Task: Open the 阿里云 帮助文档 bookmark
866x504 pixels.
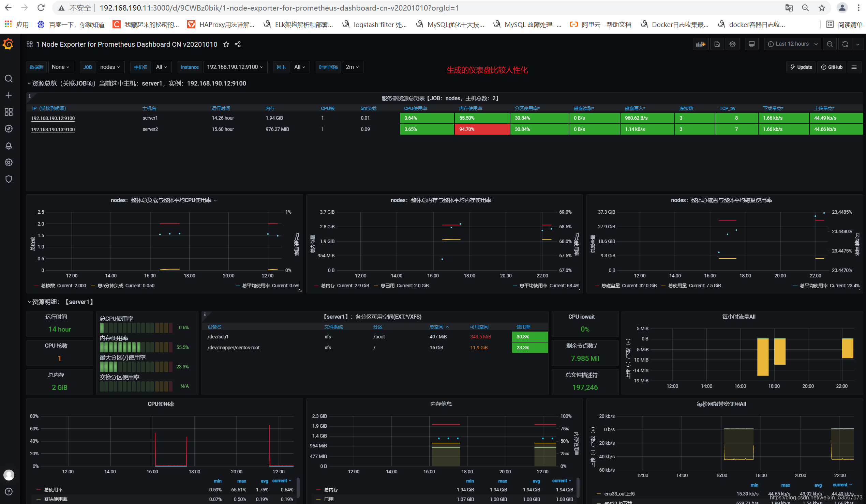Action: click(x=600, y=25)
